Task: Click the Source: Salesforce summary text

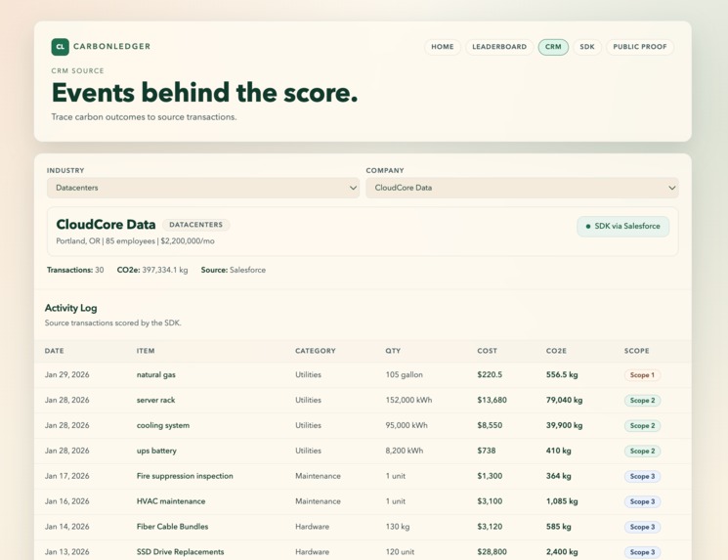Action: [234, 270]
